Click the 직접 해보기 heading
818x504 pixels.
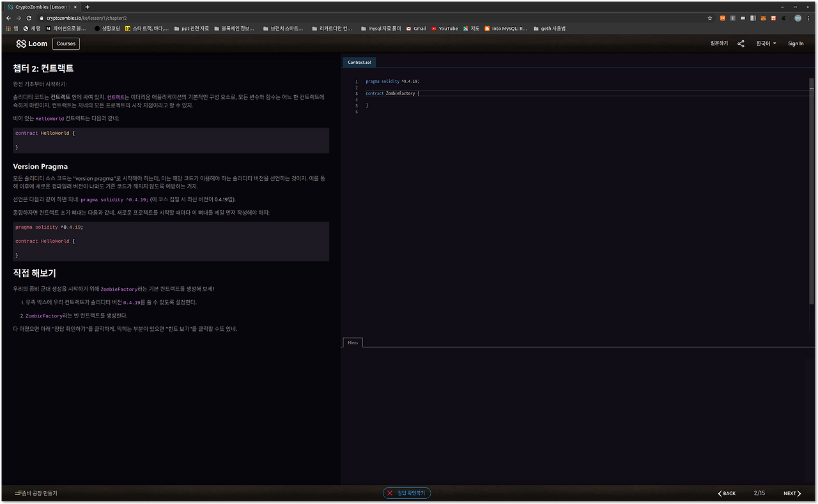click(35, 273)
